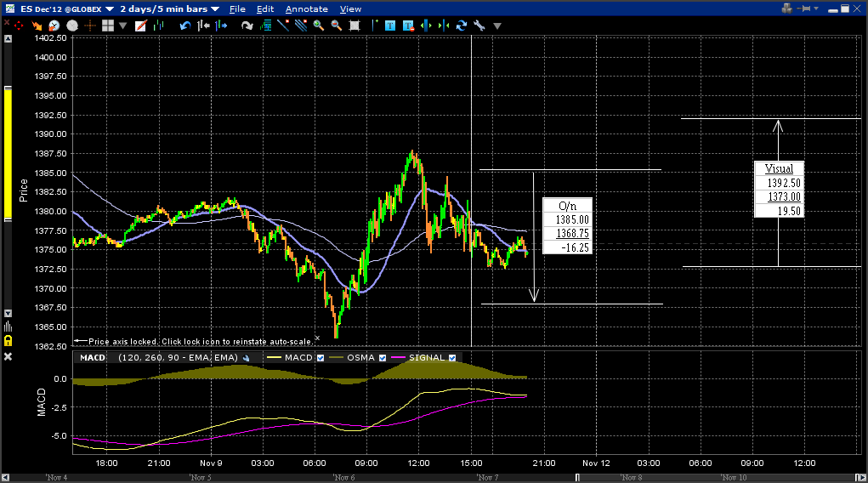
Task: Select the blue text annotation tool
Action: (390, 26)
